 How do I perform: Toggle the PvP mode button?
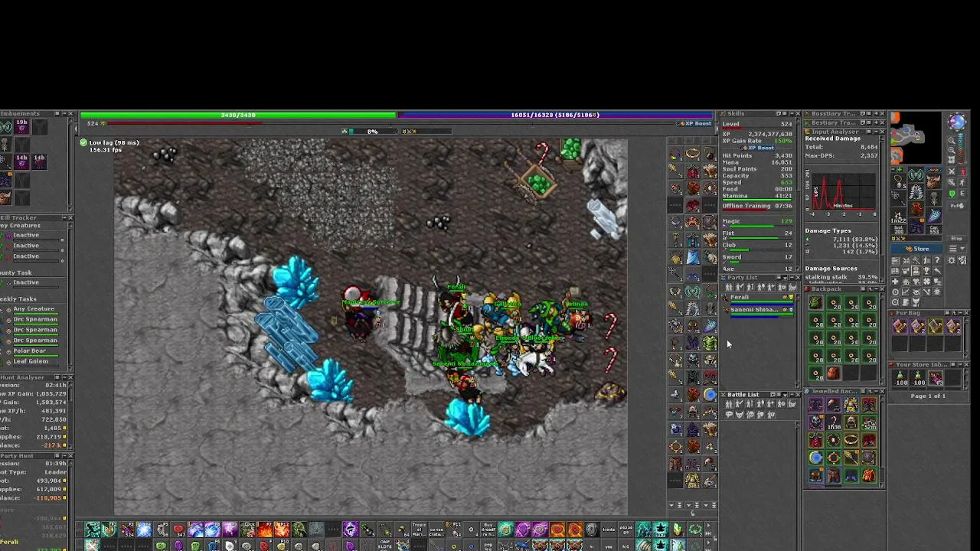pos(957,206)
